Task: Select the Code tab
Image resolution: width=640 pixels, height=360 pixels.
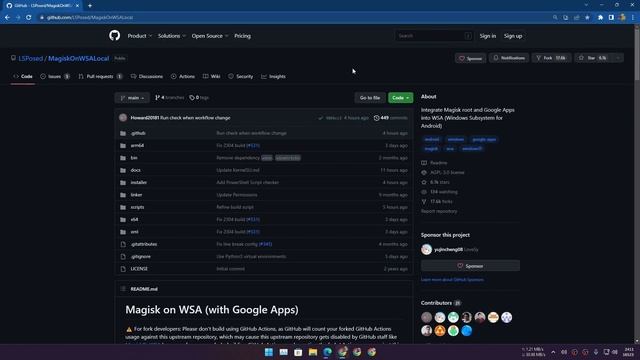Action: coord(23,76)
